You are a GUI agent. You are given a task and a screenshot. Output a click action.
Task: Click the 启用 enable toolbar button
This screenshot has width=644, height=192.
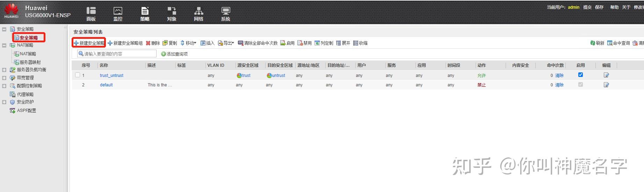(287, 43)
